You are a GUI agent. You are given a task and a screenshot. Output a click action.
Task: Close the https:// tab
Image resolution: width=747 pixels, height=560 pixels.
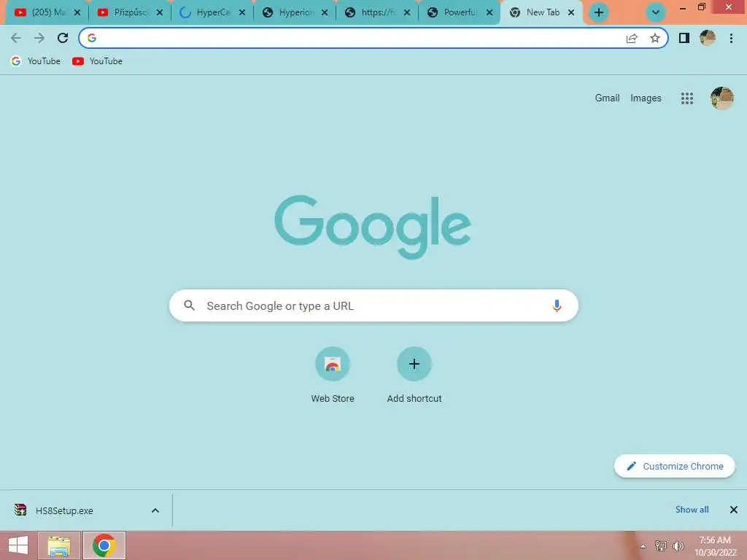[x=407, y=12]
